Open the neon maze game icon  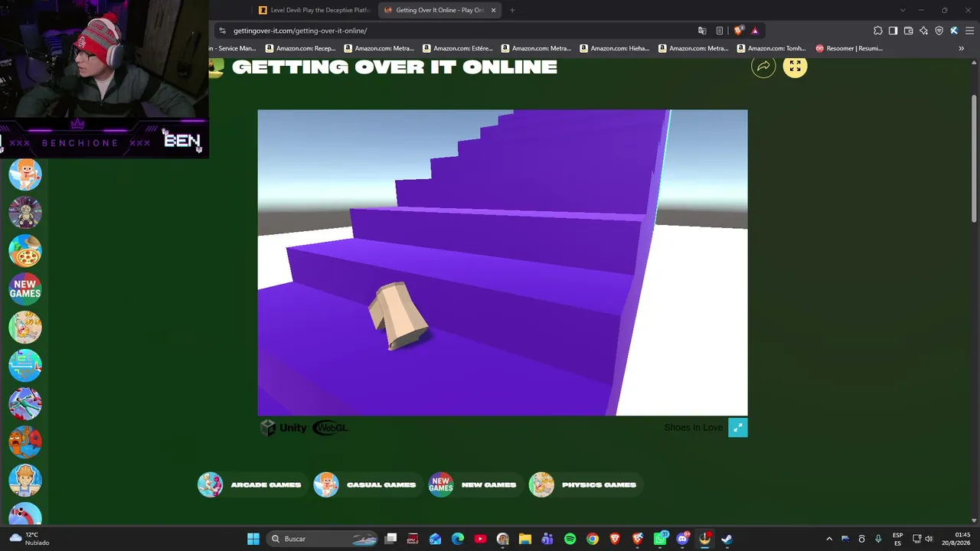25,366
